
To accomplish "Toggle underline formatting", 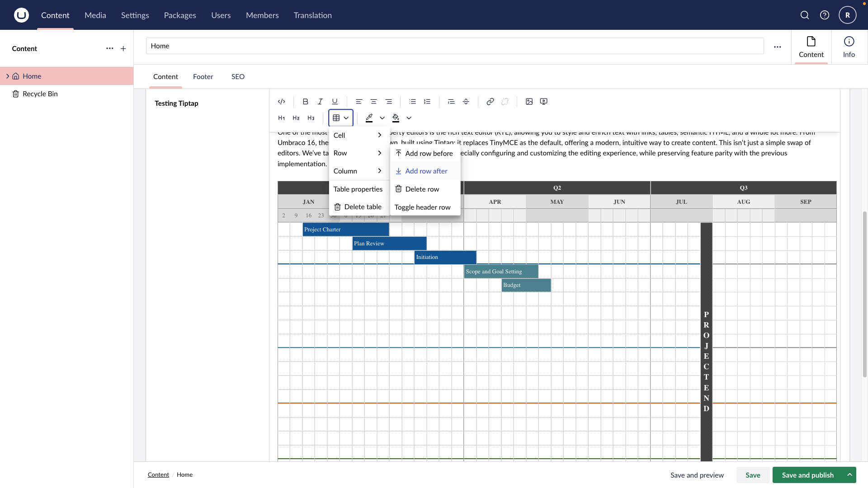I will point(335,102).
